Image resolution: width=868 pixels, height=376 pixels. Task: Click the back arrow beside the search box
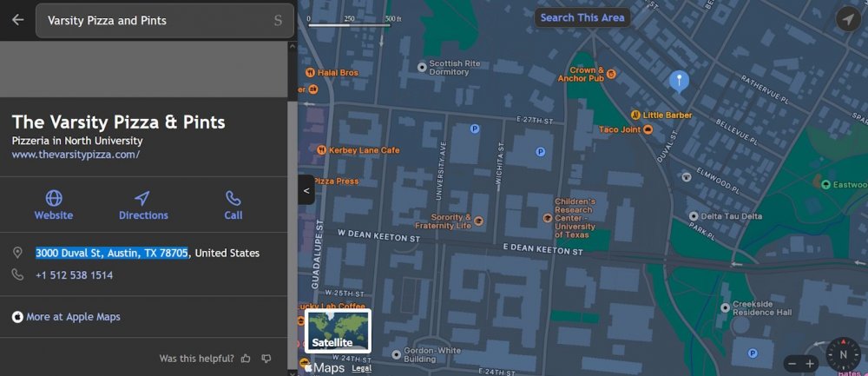tap(17, 20)
